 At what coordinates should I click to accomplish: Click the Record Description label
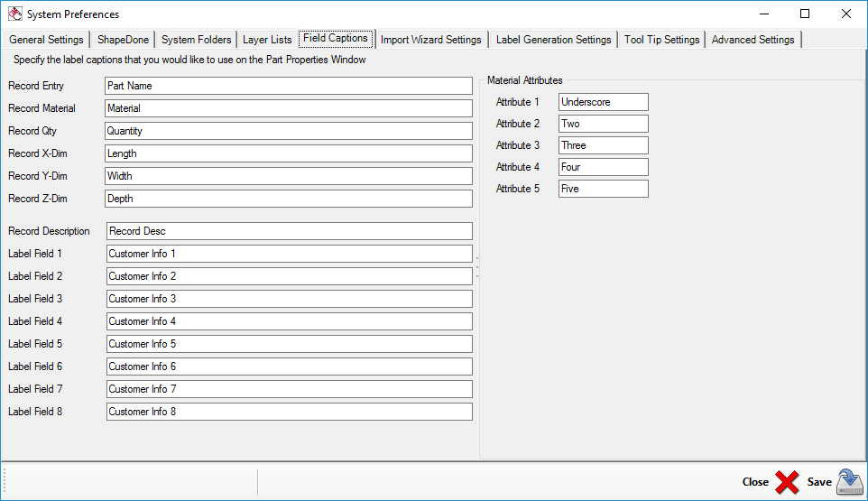pyautogui.click(x=49, y=231)
